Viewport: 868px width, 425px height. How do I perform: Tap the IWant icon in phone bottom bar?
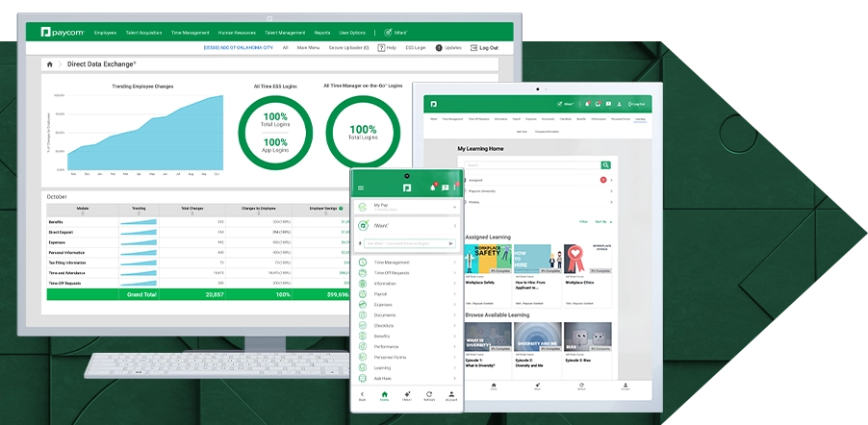[x=407, y=393]
